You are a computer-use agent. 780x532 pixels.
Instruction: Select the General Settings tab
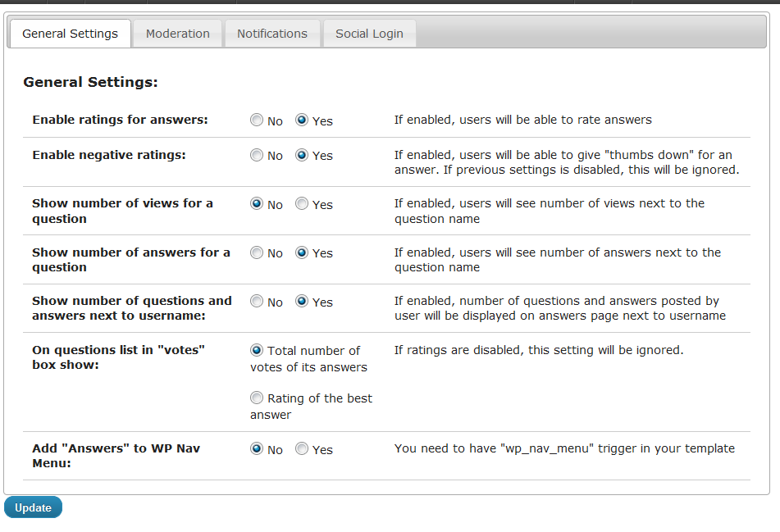pyautogui.click(x=70, y=34)
